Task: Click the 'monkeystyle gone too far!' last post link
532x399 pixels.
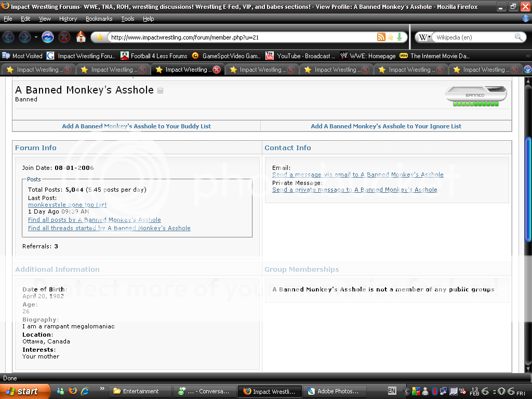Action: (x=67, y=205)
